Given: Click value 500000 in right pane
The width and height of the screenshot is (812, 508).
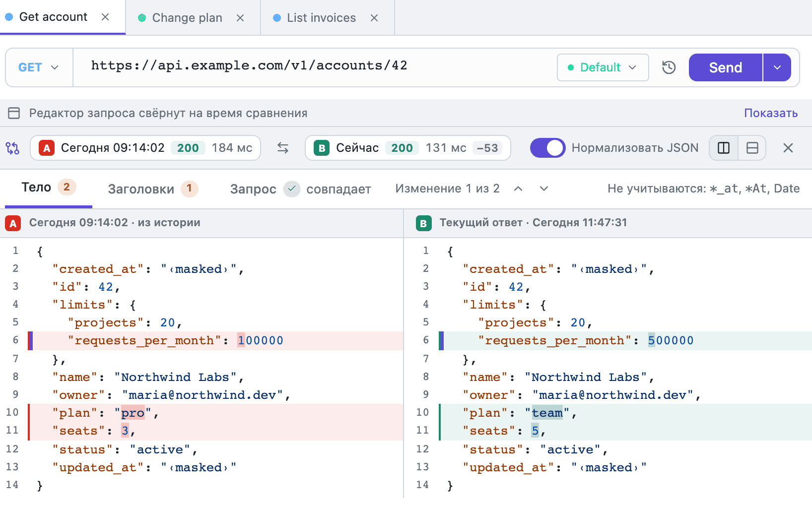Looking at the screenshot, I should coord(671,340).
